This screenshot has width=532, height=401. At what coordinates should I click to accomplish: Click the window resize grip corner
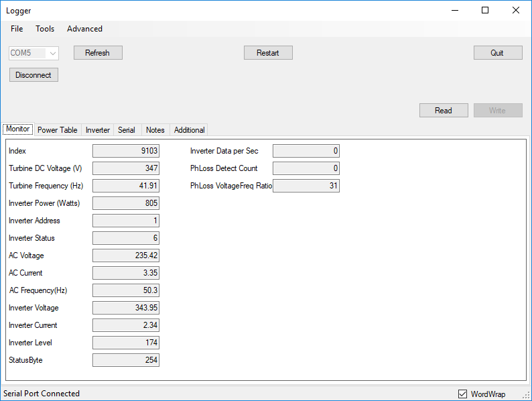tap(527, 395)
